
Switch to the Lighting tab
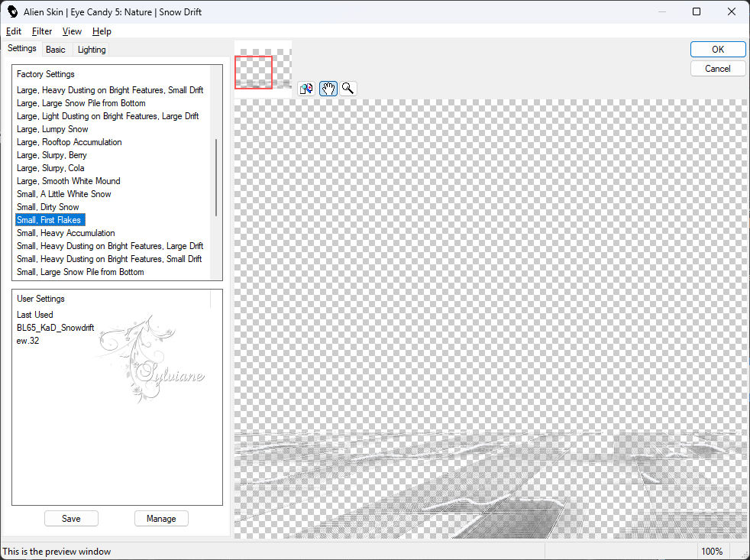point(92,50)
